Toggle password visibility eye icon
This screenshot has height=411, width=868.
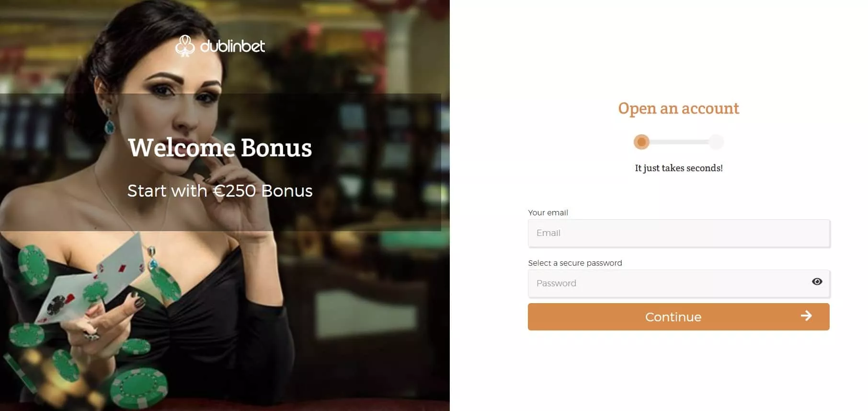[817, 282]
